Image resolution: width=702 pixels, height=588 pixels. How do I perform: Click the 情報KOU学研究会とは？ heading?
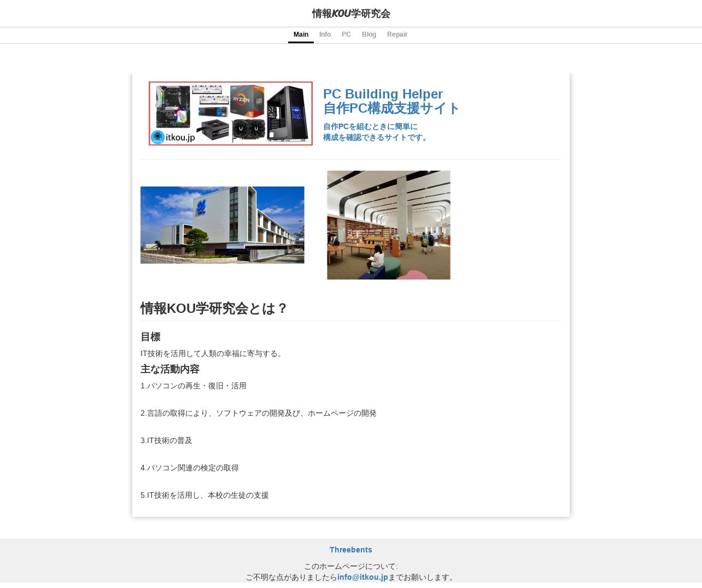[x=214, y=308]
